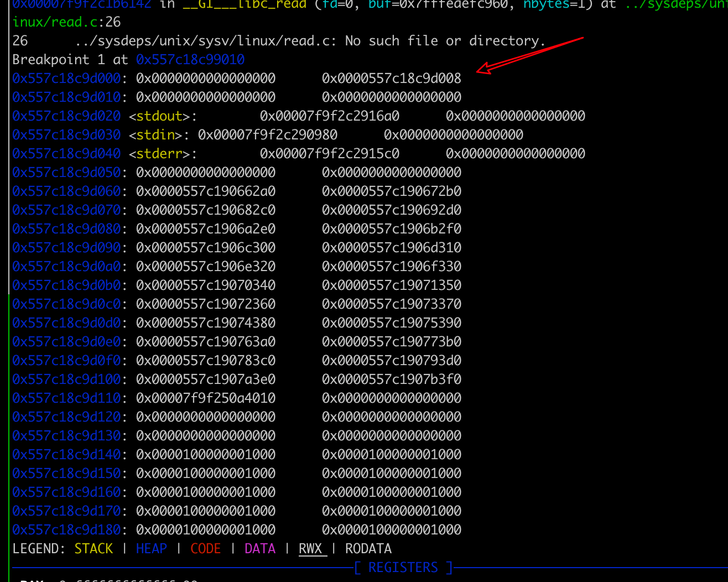Click heap pointer 0x0000557c19072360
This screenshot has height=582, width=728.
[206, 304]
